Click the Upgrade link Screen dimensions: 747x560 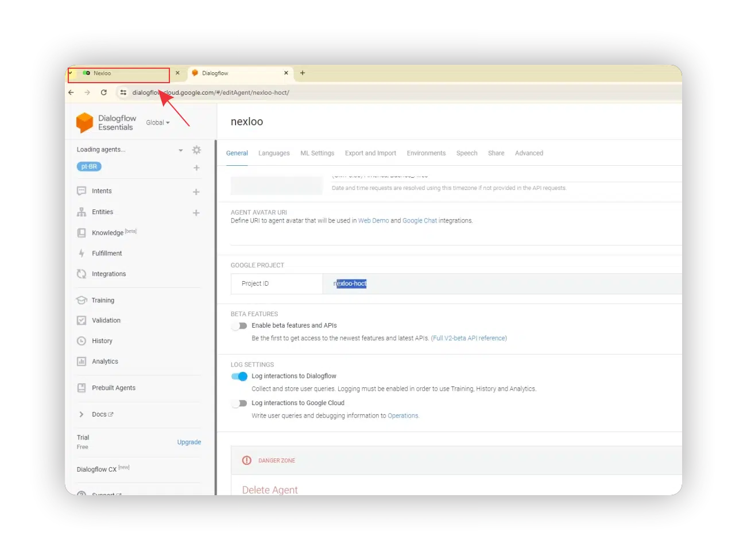point(189,442)
